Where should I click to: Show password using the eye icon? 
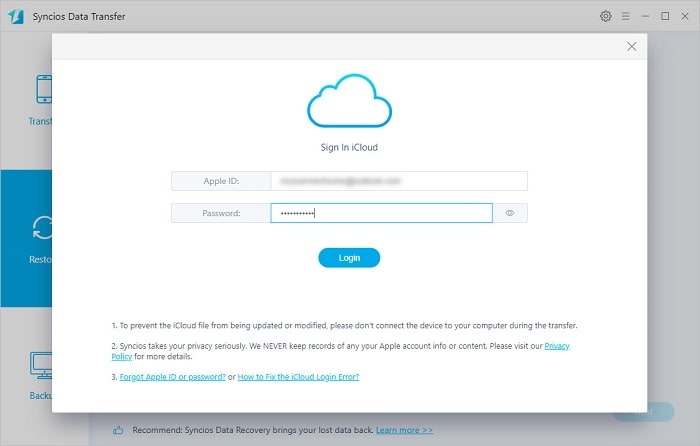509,213
